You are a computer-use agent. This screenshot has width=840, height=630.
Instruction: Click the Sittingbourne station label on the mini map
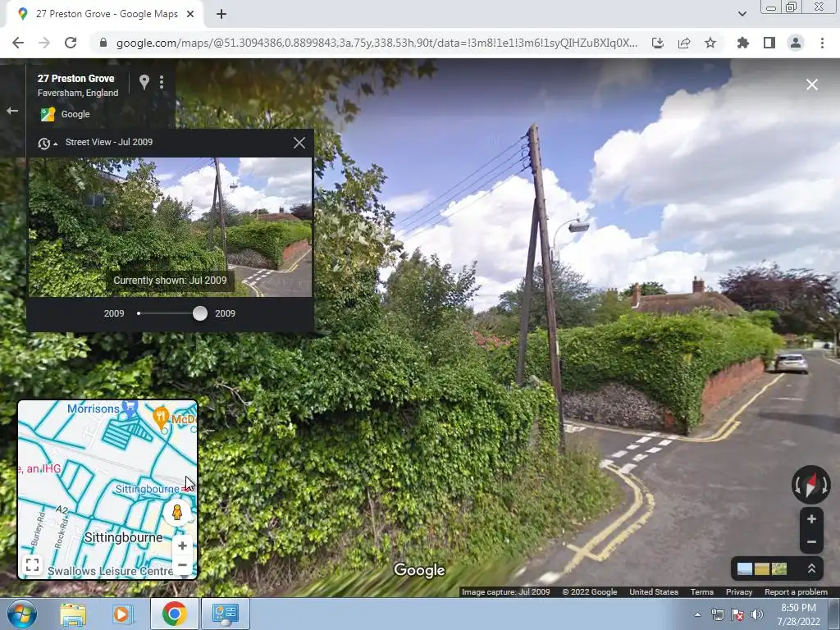point(148,489)
